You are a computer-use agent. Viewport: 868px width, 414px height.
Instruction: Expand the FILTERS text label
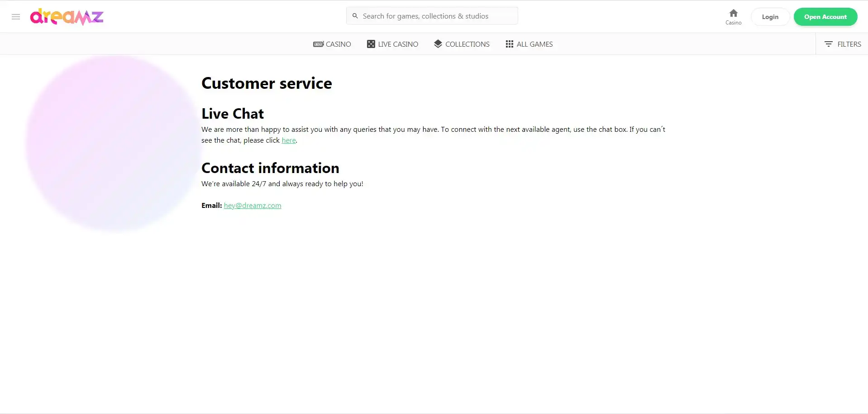(x=849, y=44)
